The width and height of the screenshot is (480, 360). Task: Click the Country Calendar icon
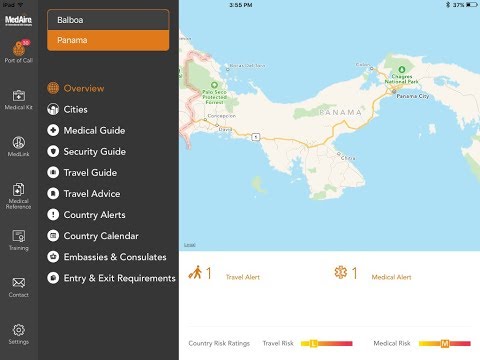click(x=53, y=236)
